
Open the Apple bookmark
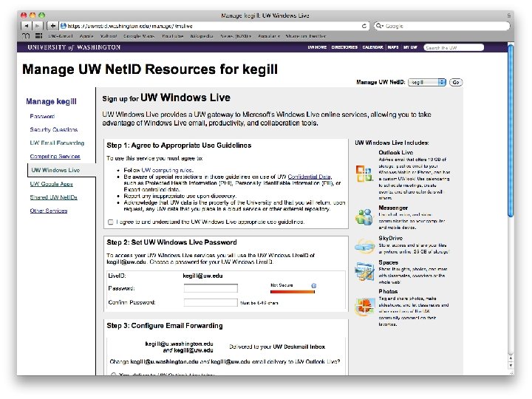(86, 36)
